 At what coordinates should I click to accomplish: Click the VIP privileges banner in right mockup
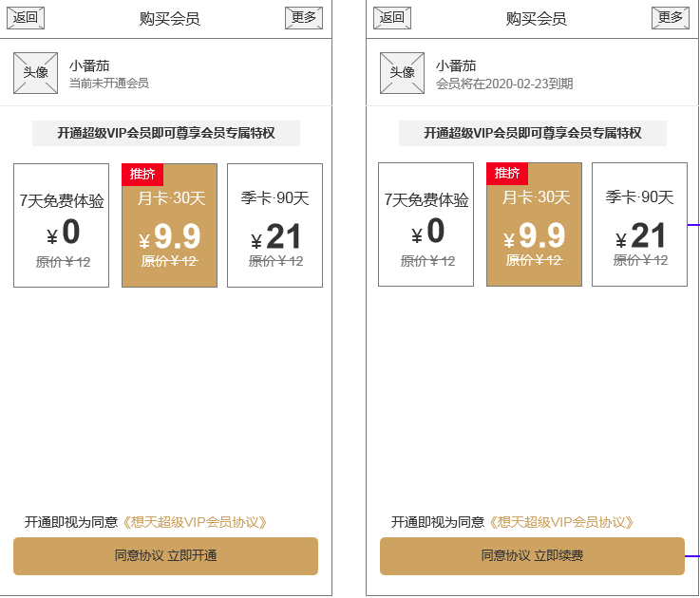point(533,133)
